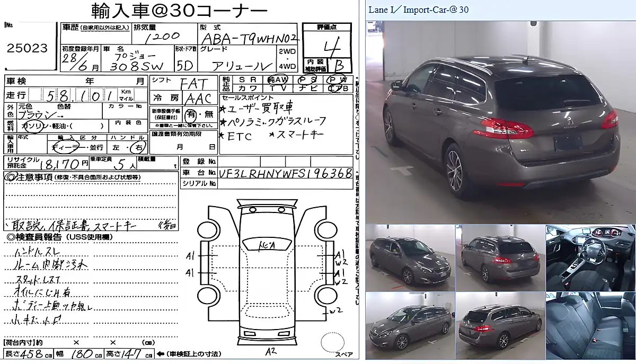Click the air conditioning entry 'AAC'
The image size is (636, 364).
tap(198, 99)
